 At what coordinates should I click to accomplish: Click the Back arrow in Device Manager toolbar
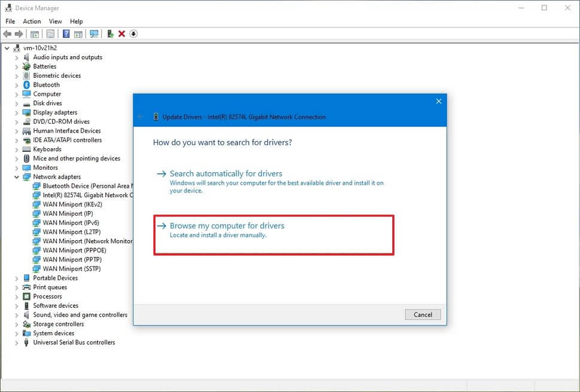7,34
